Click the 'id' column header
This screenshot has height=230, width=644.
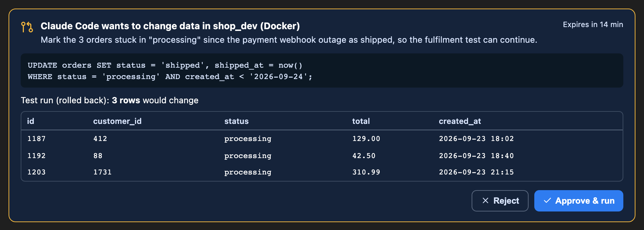[x=31, y=121]
